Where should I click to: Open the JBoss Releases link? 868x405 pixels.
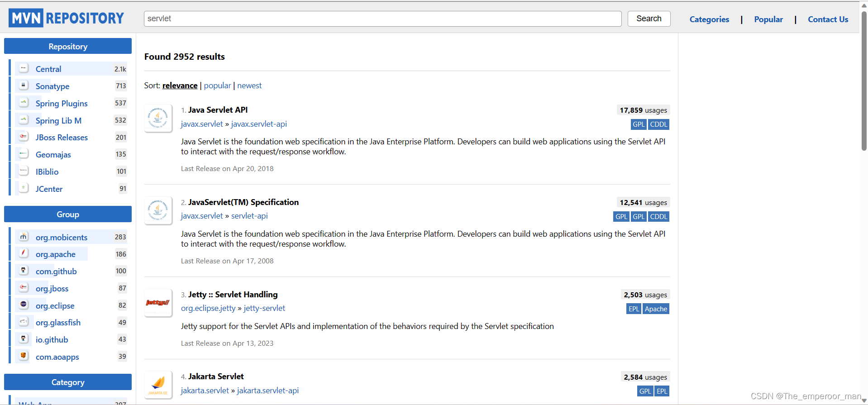click(62, 137)
